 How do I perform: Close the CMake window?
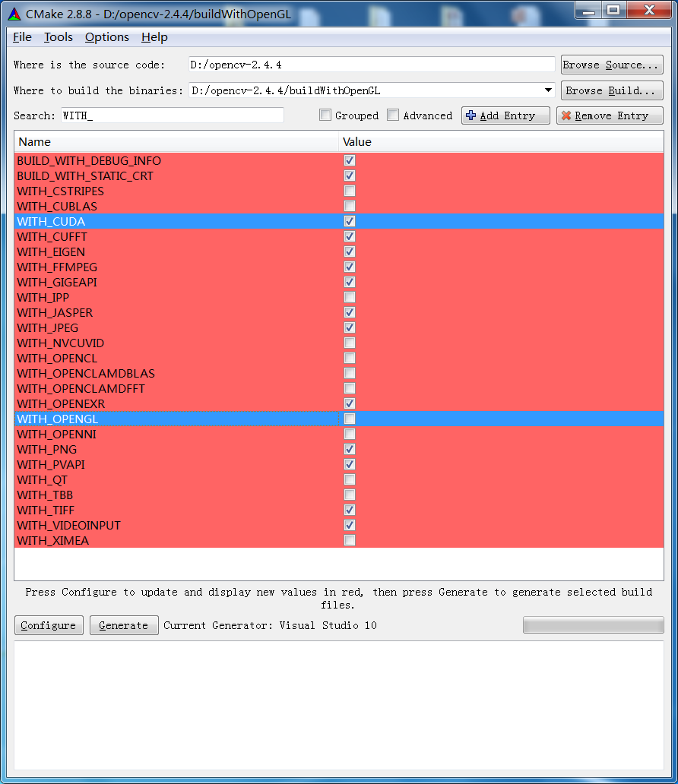[648, 11]
